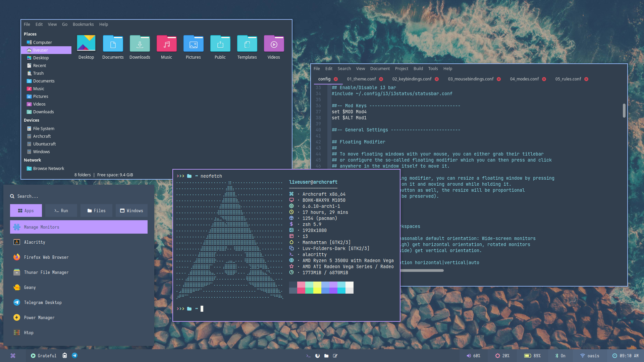This screenshot has width=644, height=362.
Task: Select the Run mode button in launcher
Action: tap(61, 210)
